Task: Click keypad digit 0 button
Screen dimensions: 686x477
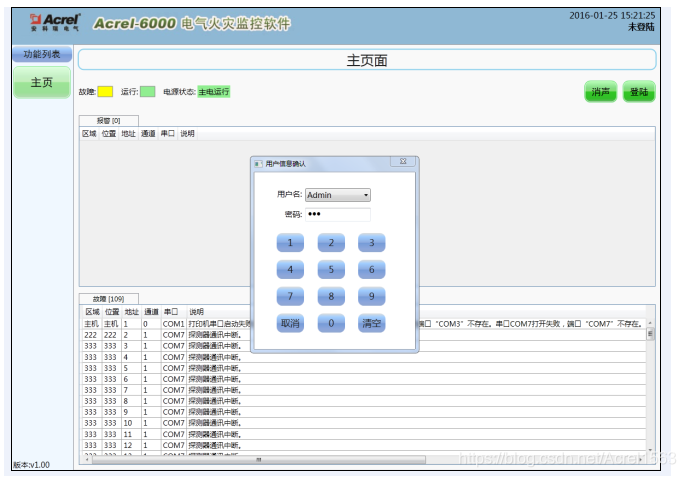Action: (331, 323)
